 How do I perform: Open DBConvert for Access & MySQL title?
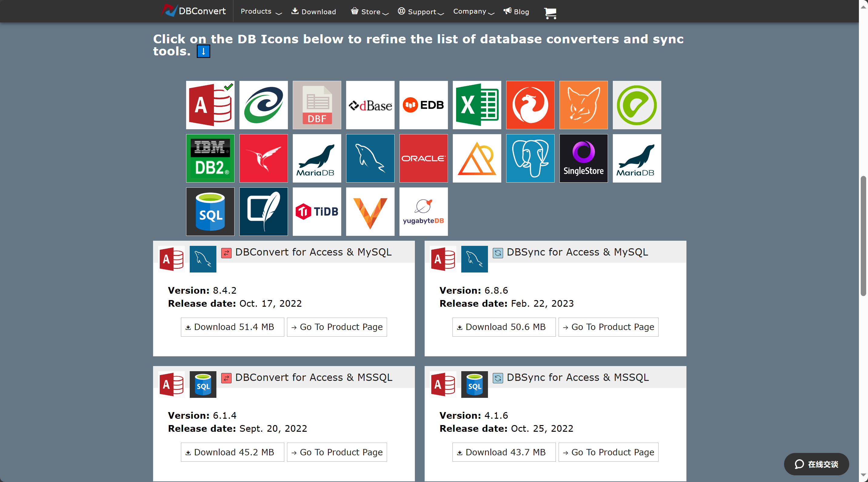click(x=313, y=252)
